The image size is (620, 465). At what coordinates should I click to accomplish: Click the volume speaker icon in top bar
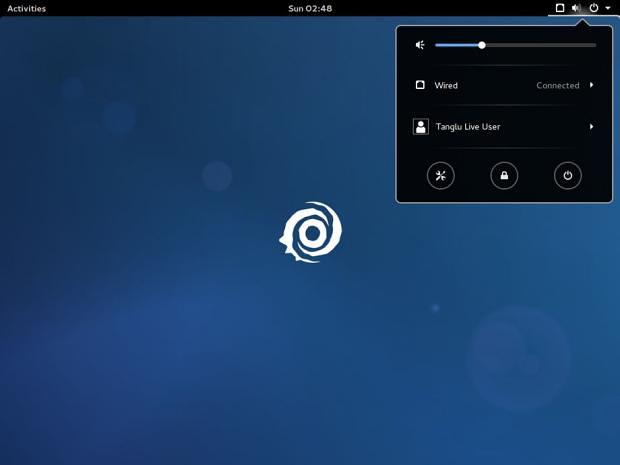(x=577, y=8)
